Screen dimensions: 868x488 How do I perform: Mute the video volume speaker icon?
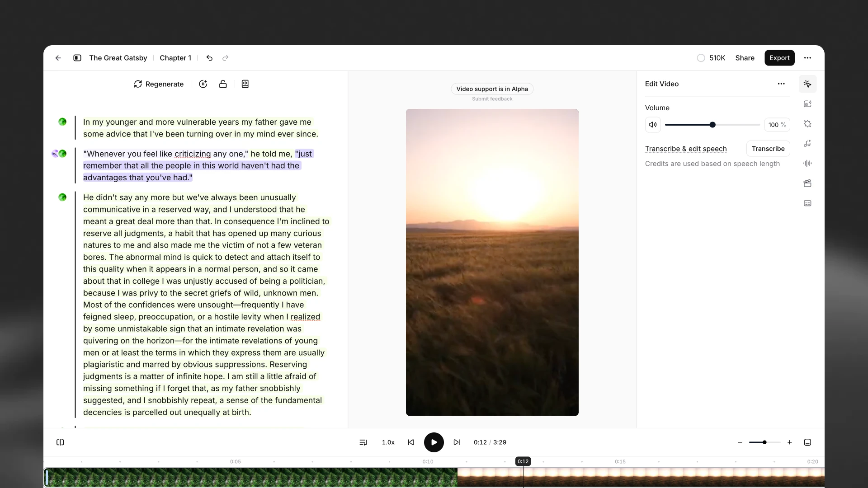click(652, 125)
